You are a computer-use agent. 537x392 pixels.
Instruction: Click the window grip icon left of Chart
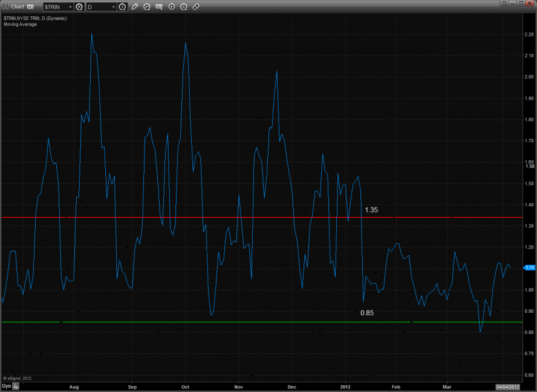tap(5, 7)
